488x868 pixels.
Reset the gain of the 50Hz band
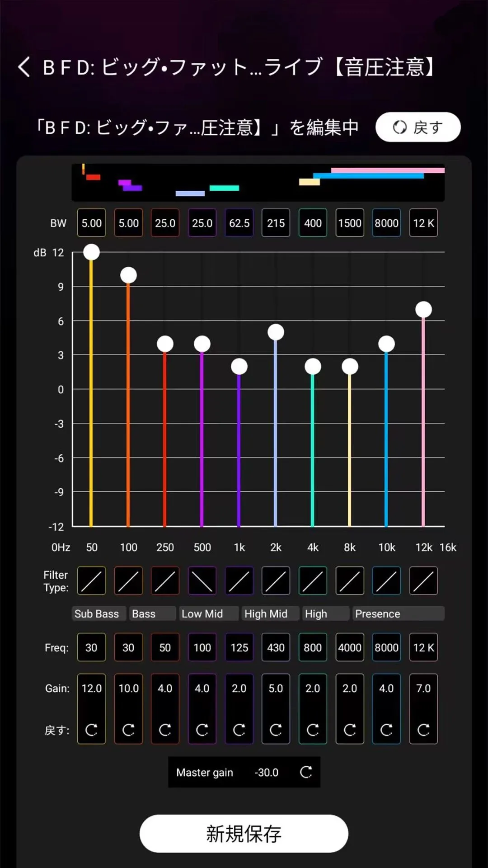point(91,730)
